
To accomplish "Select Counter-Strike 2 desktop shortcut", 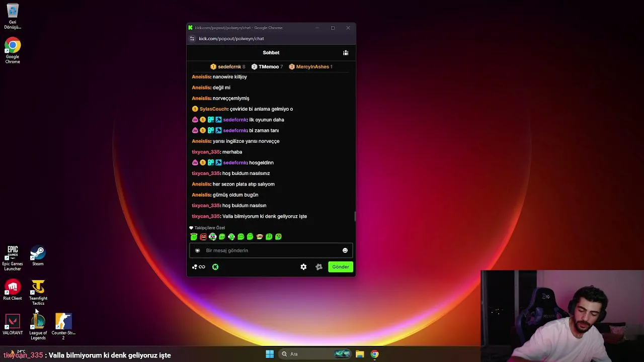I will tap(63, 327).
